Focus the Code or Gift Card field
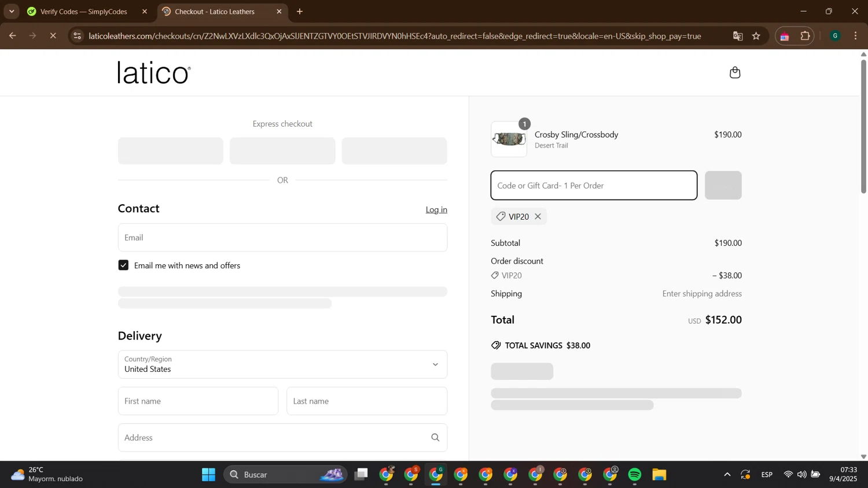The height and width of the screenshot is (488, 868). click(594, 186)
